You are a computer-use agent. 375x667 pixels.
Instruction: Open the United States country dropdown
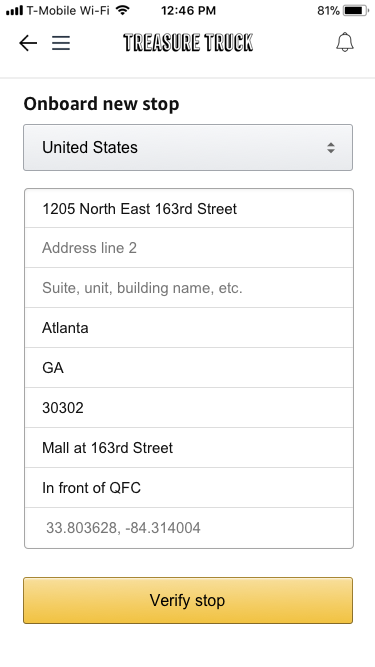(x=188, y=148)
